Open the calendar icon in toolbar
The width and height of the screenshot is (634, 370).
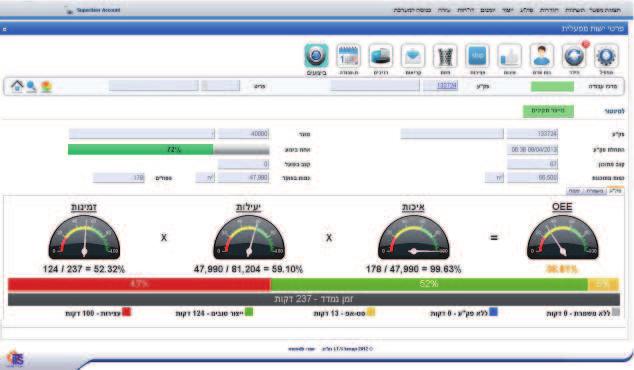[348, 56]
